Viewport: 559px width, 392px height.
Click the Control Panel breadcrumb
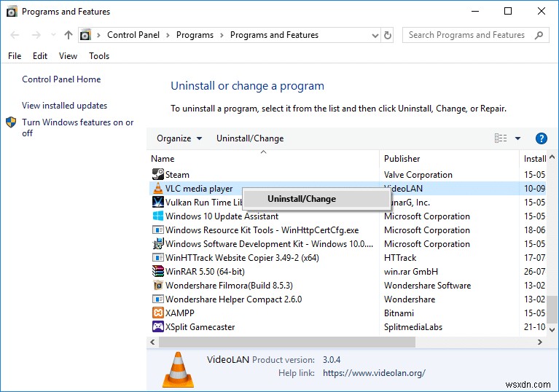133,35
